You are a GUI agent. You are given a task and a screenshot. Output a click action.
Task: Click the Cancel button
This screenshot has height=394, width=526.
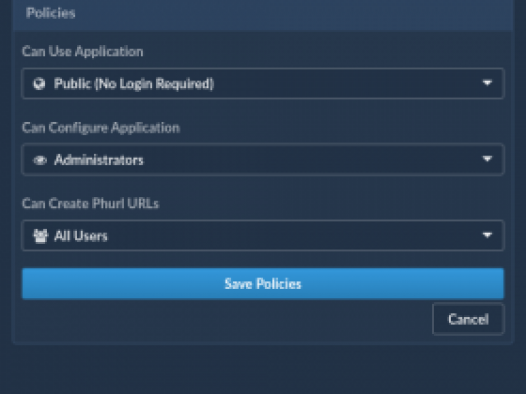point(468,319)
